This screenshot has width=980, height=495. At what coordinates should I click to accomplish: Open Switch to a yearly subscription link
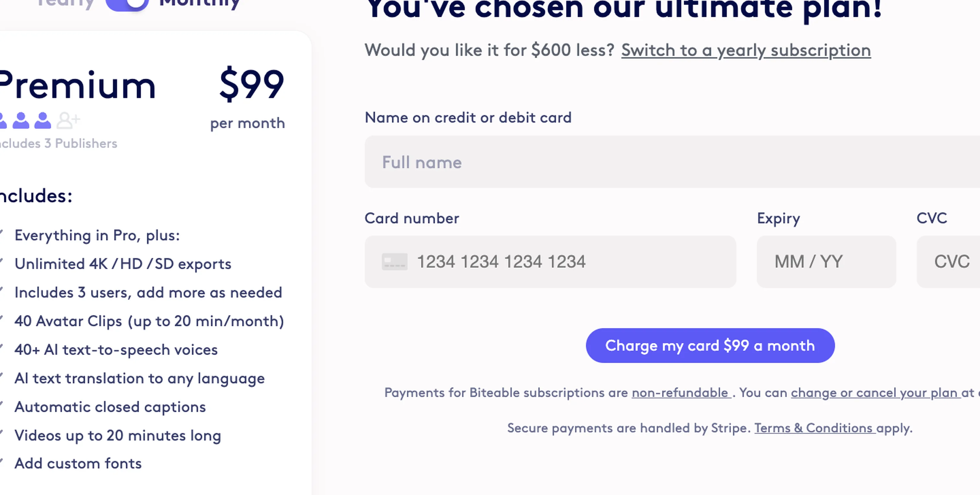click(x=745, y=50)
